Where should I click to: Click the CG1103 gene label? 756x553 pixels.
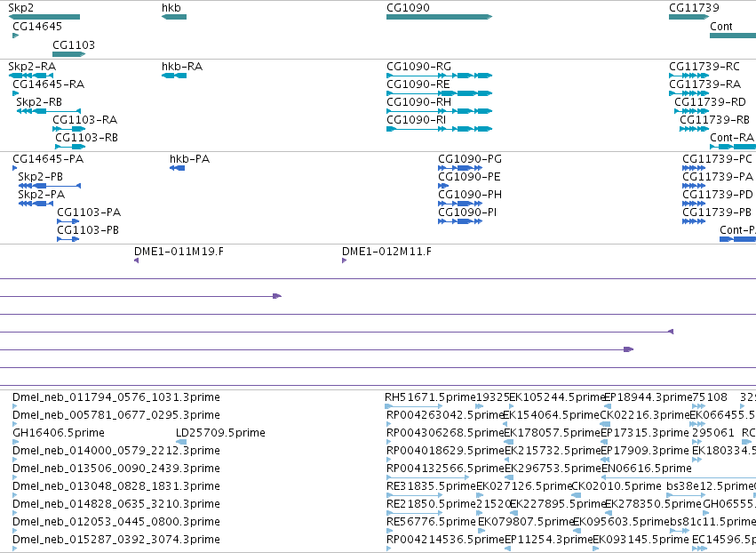click(73, 45)
